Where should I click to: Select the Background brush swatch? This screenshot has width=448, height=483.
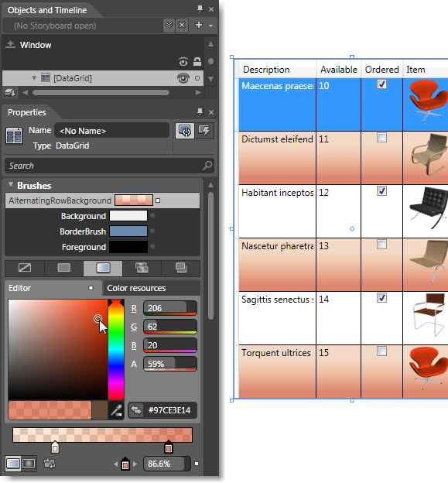[x=128, y=216]
